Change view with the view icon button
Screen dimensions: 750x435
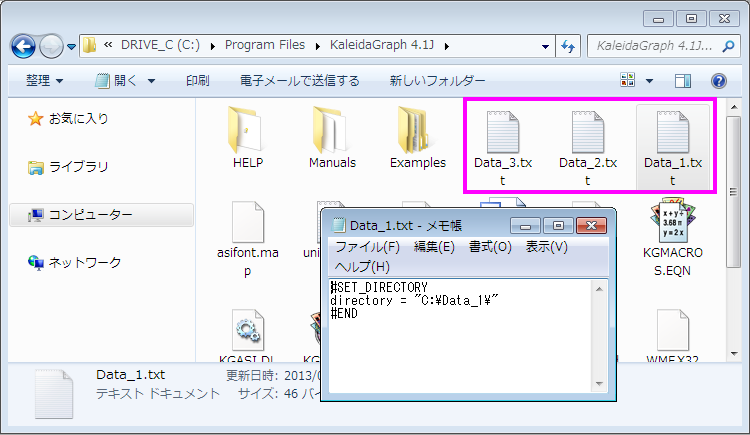pyautogui.click(x=628, y=80)
